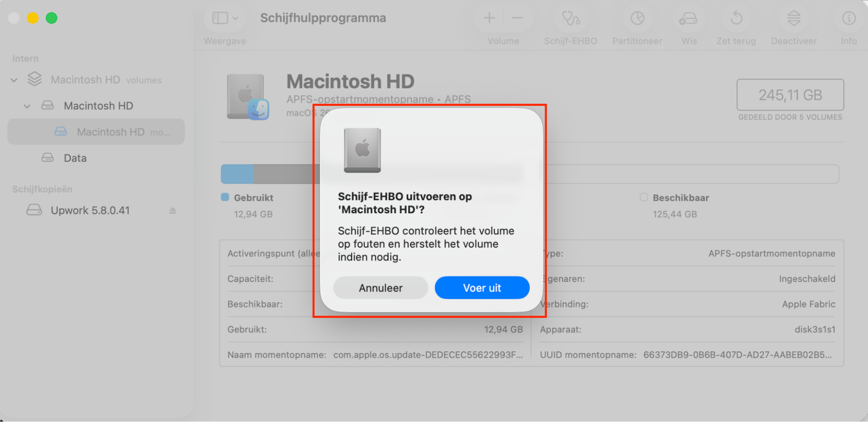Click the Voer uit button
This screenshot has width=868, height=422.
482,288
